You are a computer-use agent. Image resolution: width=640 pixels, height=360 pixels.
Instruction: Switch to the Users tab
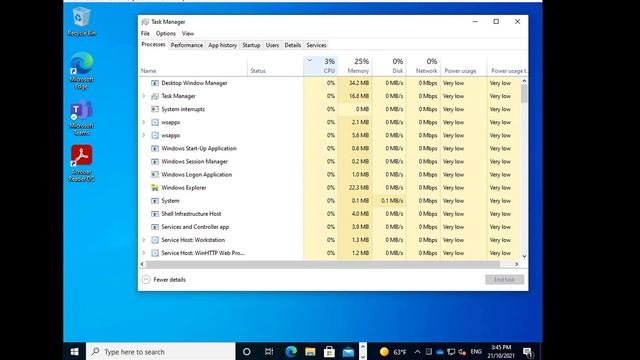[x=272, y=45]
